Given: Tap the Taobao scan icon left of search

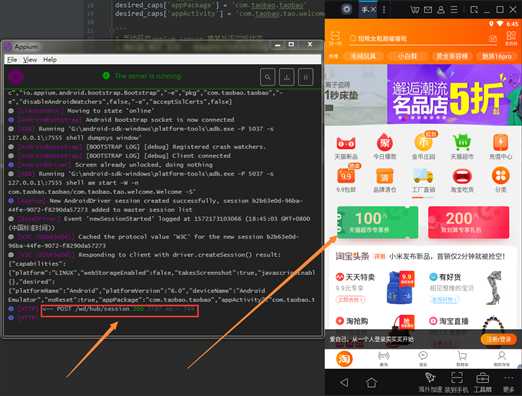Looking at the screenshot, I should click(335, 38).
